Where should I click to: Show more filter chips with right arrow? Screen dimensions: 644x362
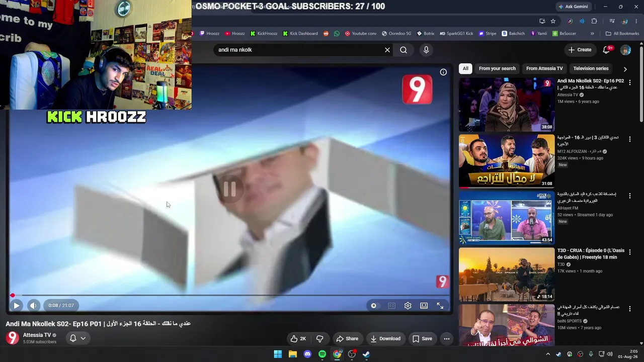click(x=625, y=69)
